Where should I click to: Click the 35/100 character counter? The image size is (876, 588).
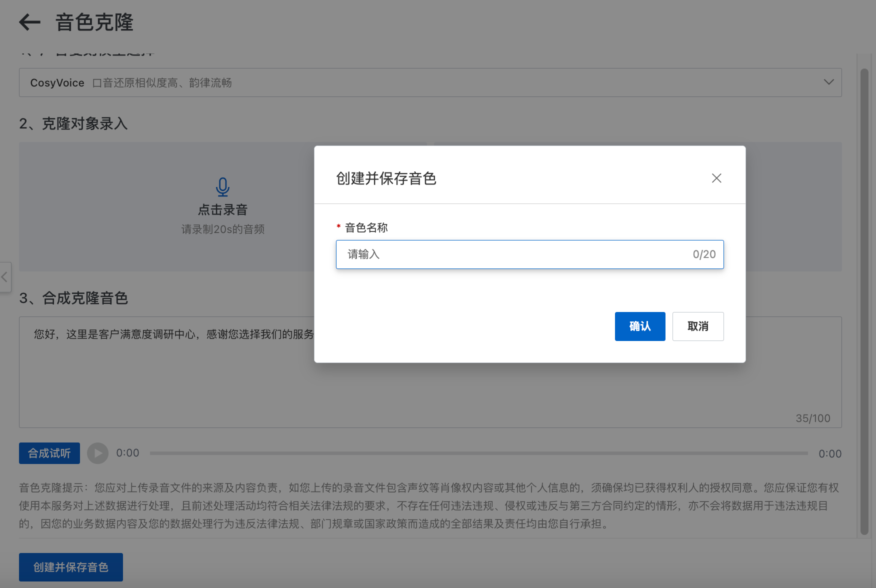(x=813, y=418)
